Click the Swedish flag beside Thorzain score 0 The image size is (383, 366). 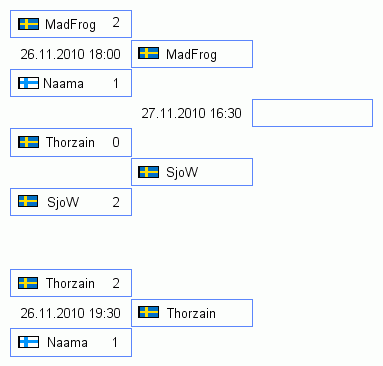[29, 142]
